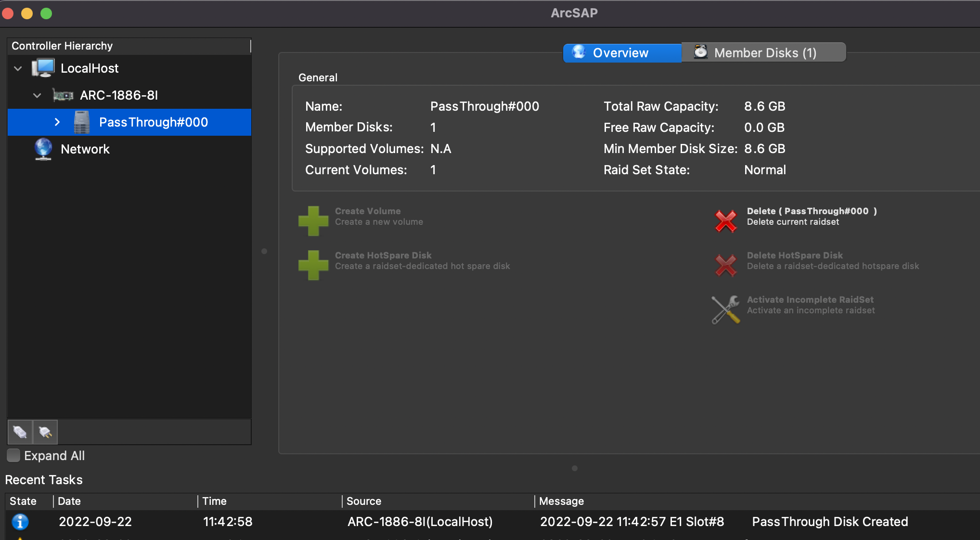980x540 pixels.
Task: Click the green Create Volume plus icon
Action: [x=313, y=221]
